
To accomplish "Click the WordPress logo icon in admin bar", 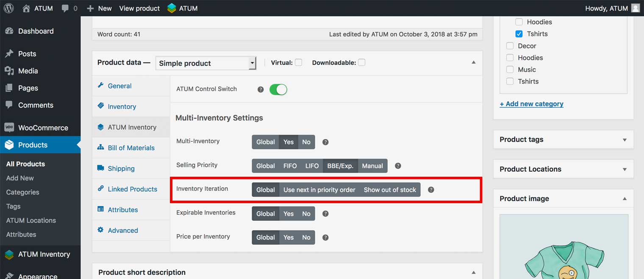I will (8, 8).
